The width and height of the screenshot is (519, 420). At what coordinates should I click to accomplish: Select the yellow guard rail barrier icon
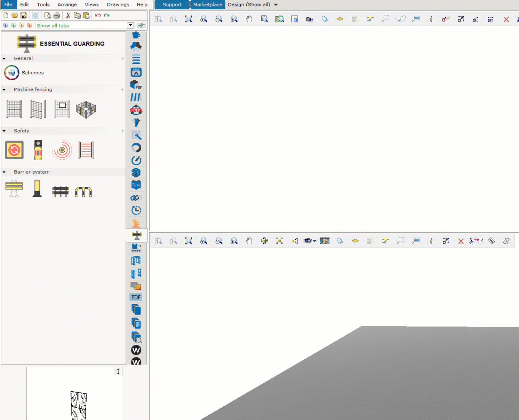pyautogui.click(x=14, y=188)
